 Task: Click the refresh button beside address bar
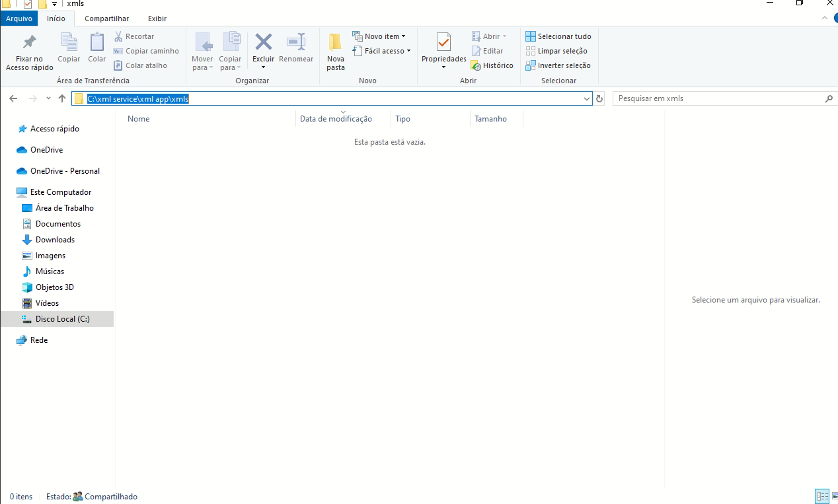pos(599,98)
